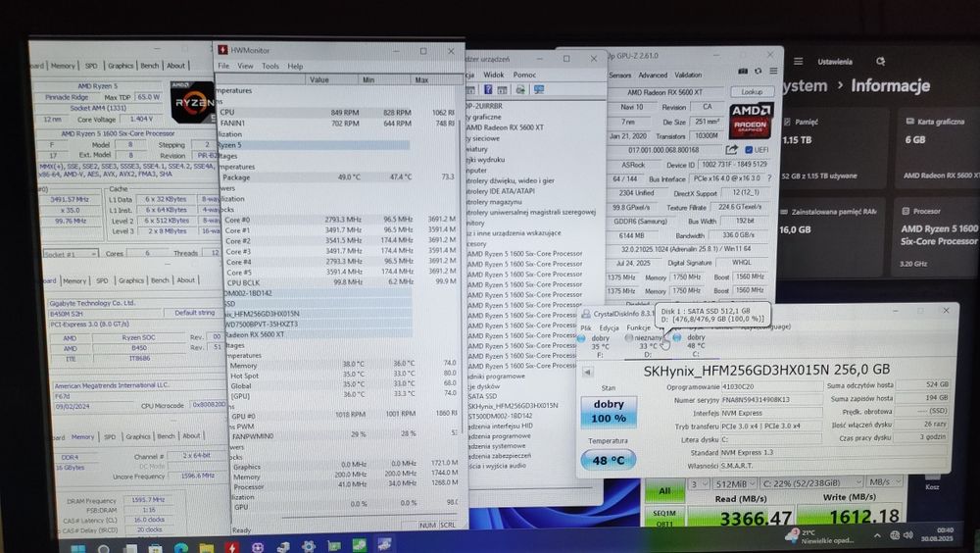Select the Package temperature row in HWMonitor
Image resolution: width=980 pixels, height=553 pixels.
(339, 177)
